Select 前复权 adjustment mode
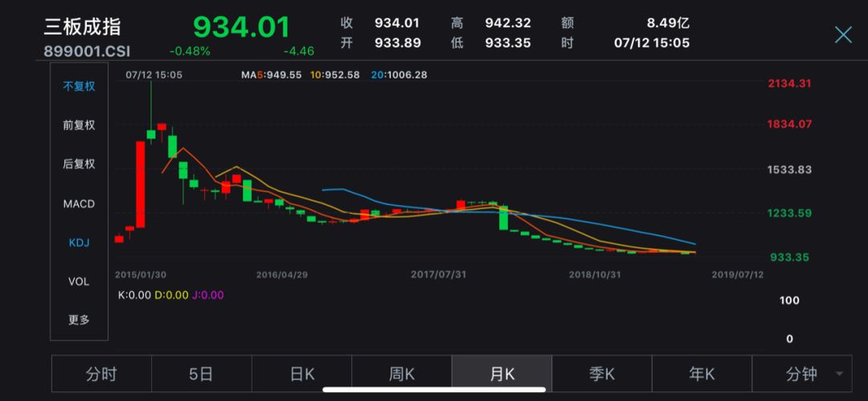 tap(79, 125)
